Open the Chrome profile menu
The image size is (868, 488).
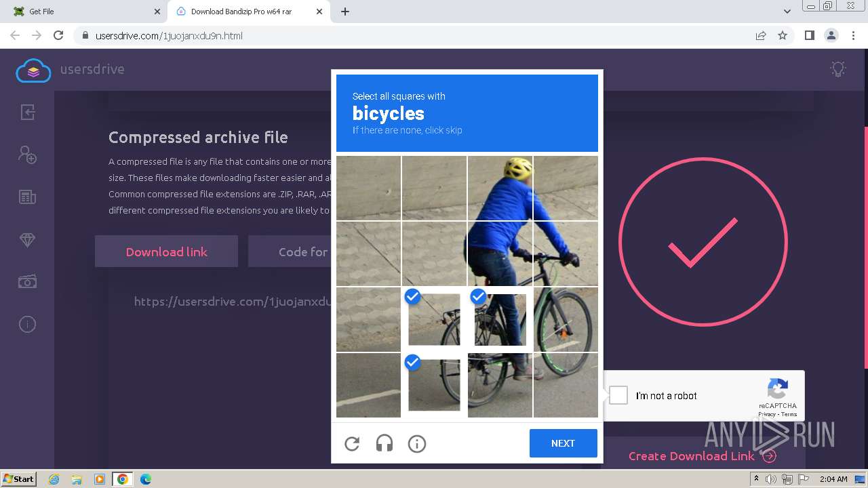coord(831,35)
